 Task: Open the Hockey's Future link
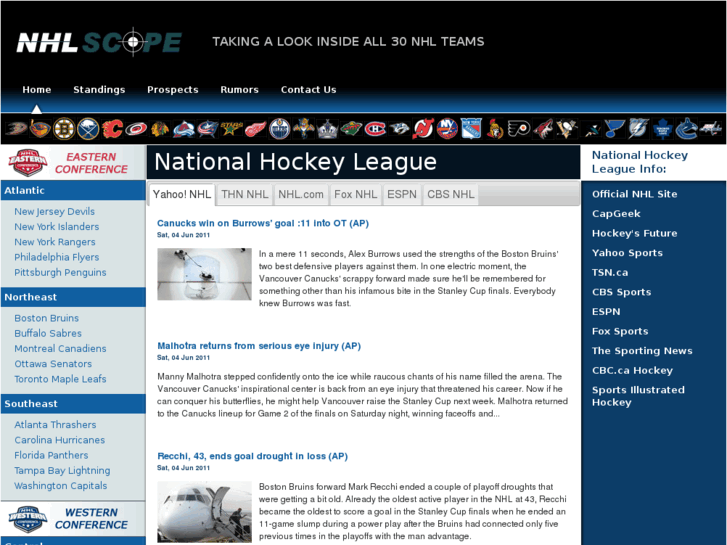tap(634, 233)
